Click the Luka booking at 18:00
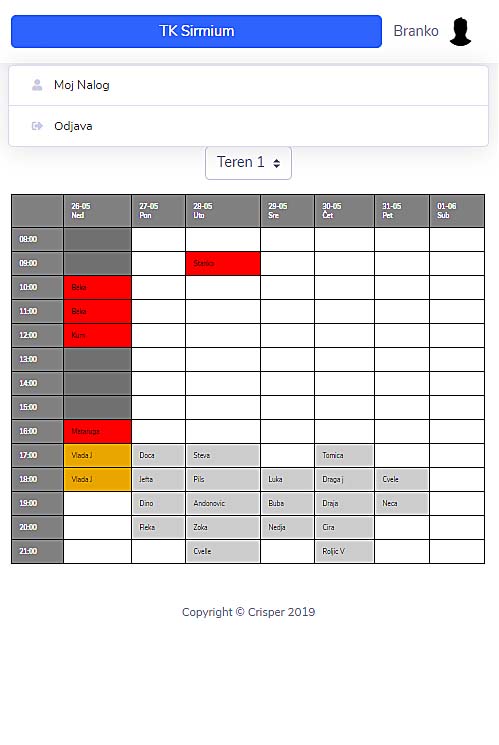The height and width of the screenshot is (745, 499). tap(287, 479)
